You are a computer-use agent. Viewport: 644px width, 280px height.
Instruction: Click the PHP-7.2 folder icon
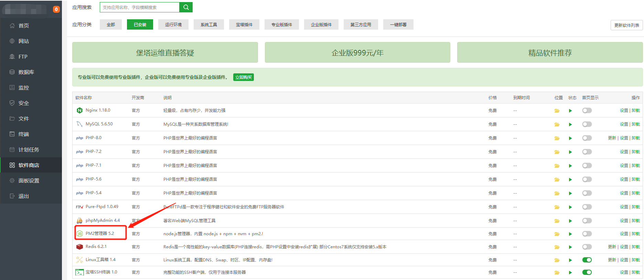click(x=557, y=152)
